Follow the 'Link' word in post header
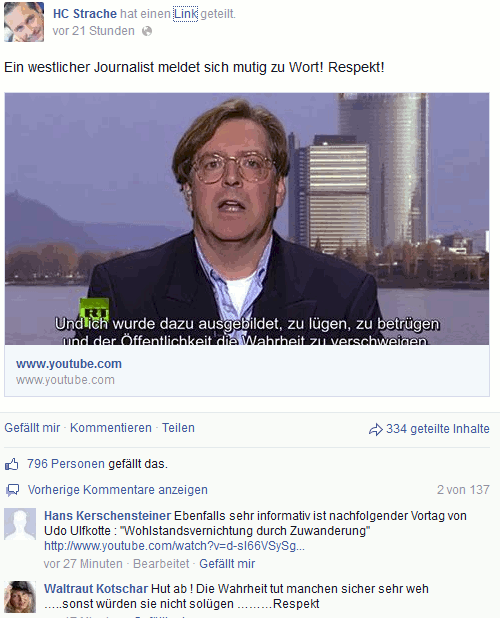Viewport: 500px width, 618px height. pyautogui.click(x=186, y=14)
